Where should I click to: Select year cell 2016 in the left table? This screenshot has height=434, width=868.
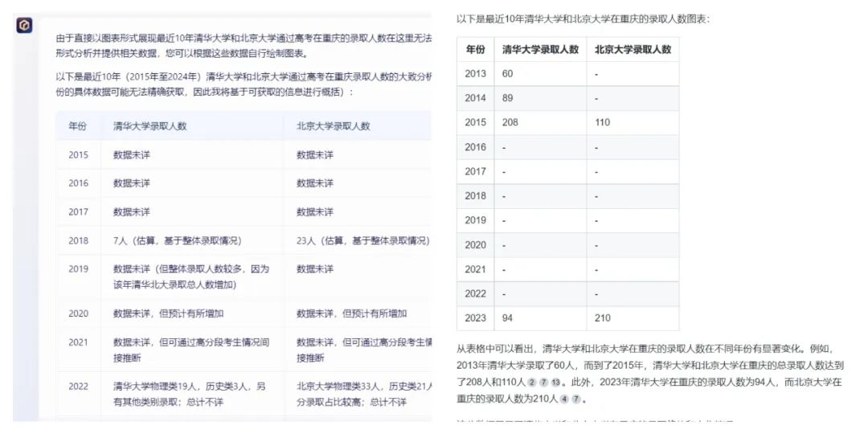click(x=78, y=183)
